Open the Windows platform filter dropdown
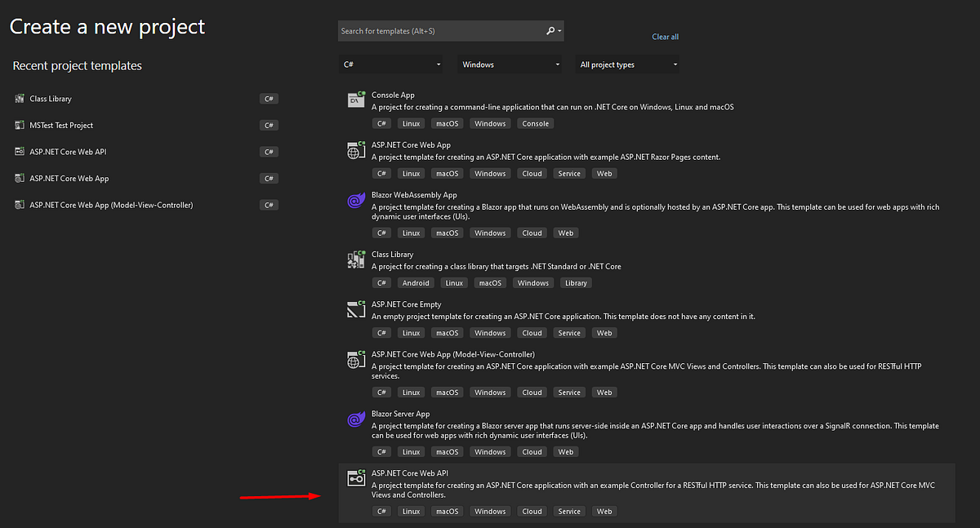 click(510, 64)
